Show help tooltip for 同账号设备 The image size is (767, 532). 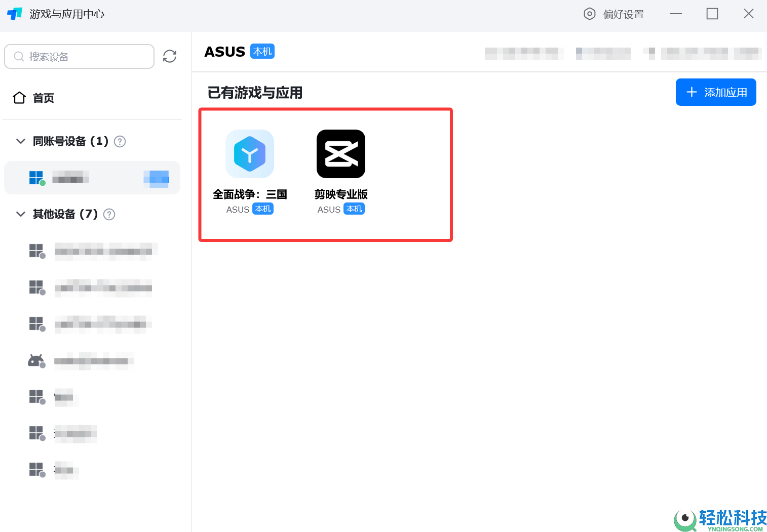pos(120,141)
